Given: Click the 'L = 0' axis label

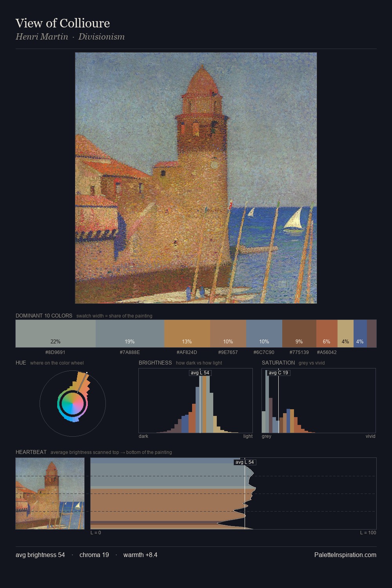Looking at the screenshot, I should (x=96, y=533).
